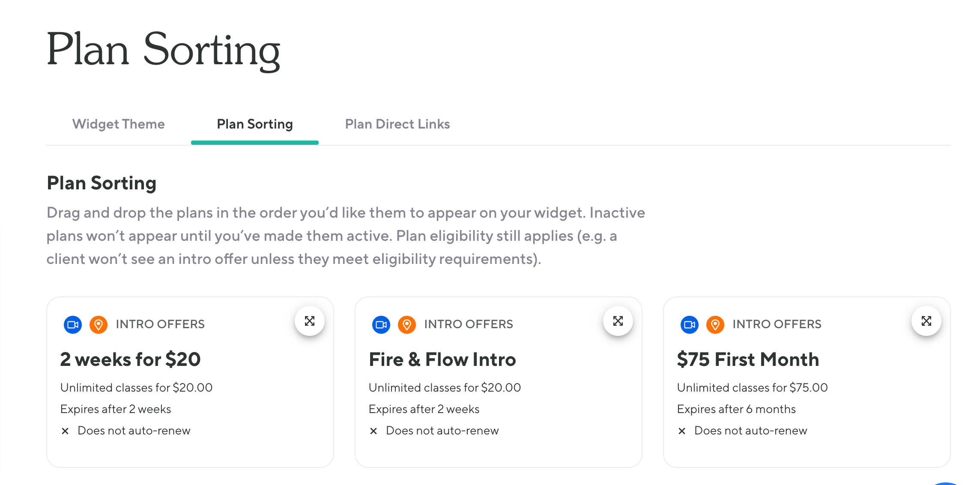Click drag handle on 2 weeks for $20 card
Viewport: 980px width, 485px height.
(309, 321)
